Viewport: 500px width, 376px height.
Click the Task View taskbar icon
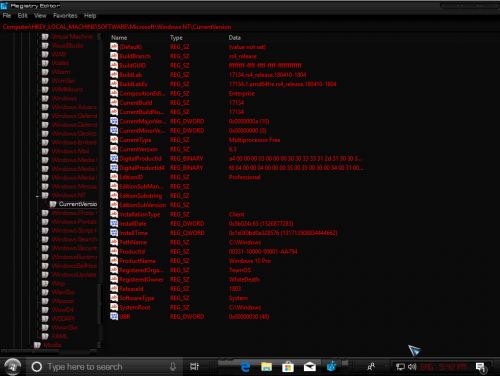tap(194, 367)
